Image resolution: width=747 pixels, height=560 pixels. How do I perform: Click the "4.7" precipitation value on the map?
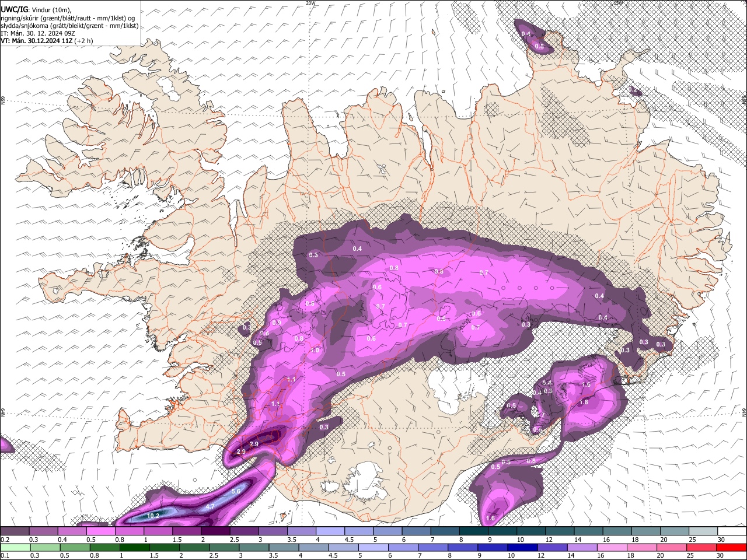point(210,506)
